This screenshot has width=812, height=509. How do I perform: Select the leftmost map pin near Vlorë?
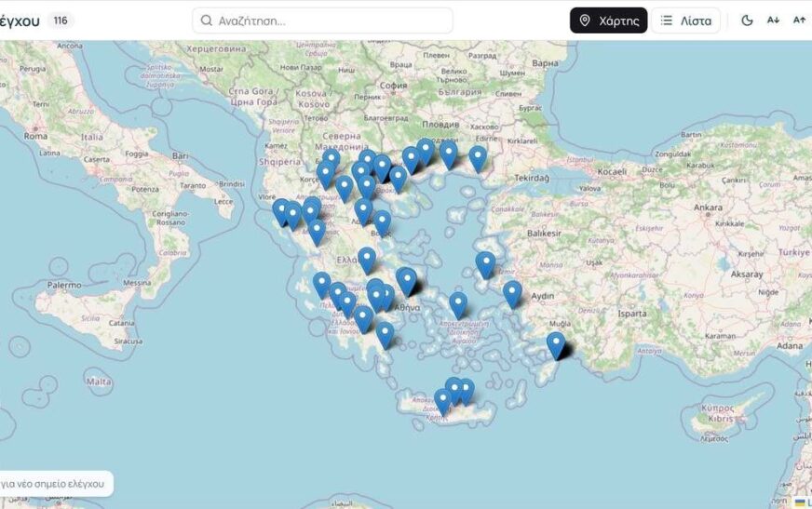[x=281, y=212]
